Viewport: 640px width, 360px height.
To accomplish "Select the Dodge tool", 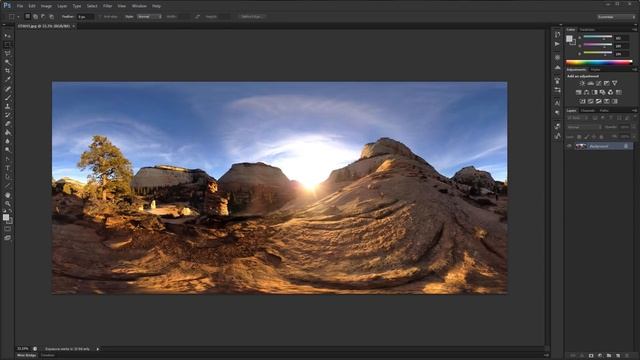I will [7, 150].
